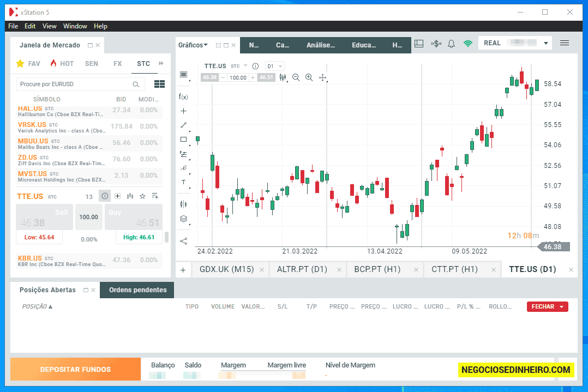Open the hamburger main menu
The image size is (588, 392).
click(565, 43)
